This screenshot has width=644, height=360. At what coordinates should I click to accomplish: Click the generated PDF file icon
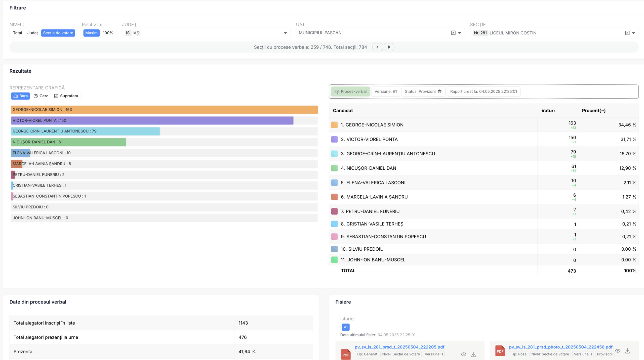pos(346,354)
